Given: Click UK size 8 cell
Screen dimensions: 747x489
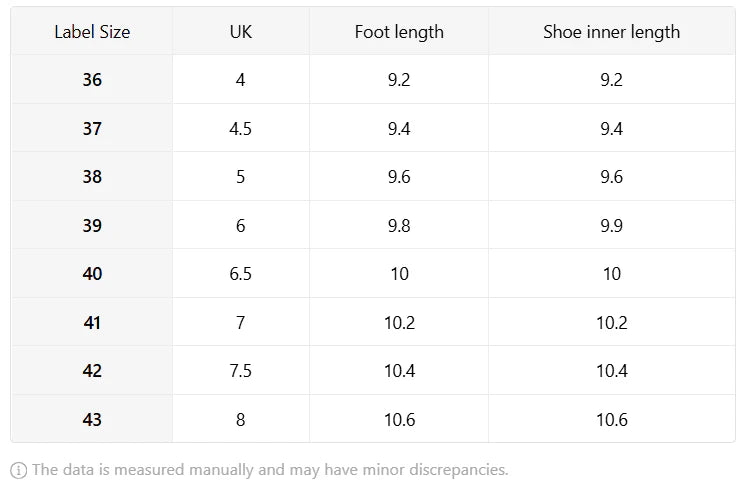Looking at the screenshot, I should pyautogui.click(x=240, y=420).
